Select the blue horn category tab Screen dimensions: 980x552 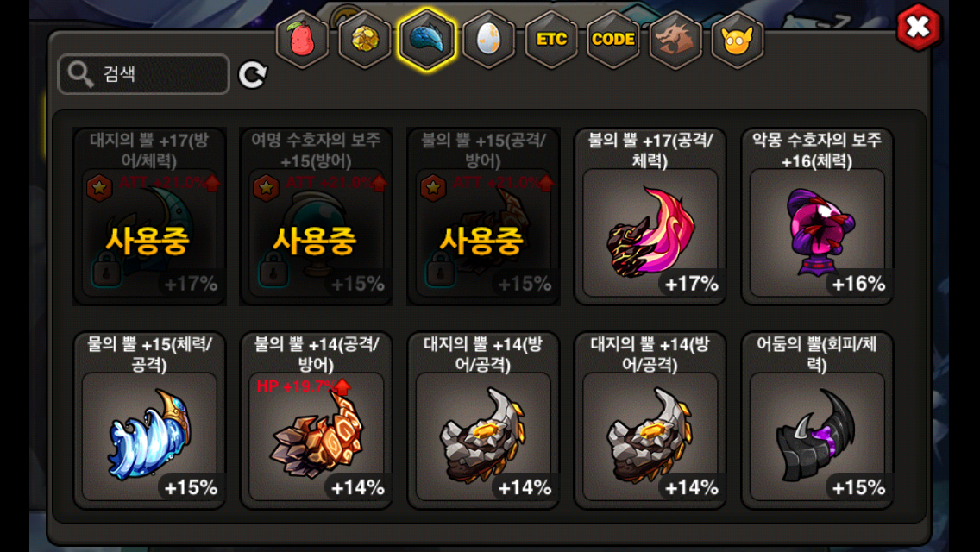click(427, 40)
